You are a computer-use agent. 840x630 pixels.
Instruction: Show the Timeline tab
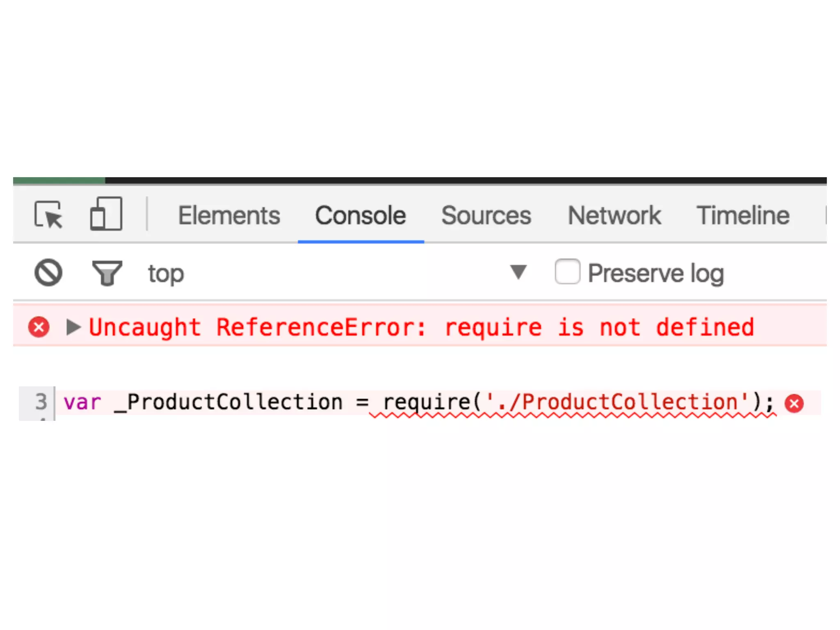tap(743, 215)
